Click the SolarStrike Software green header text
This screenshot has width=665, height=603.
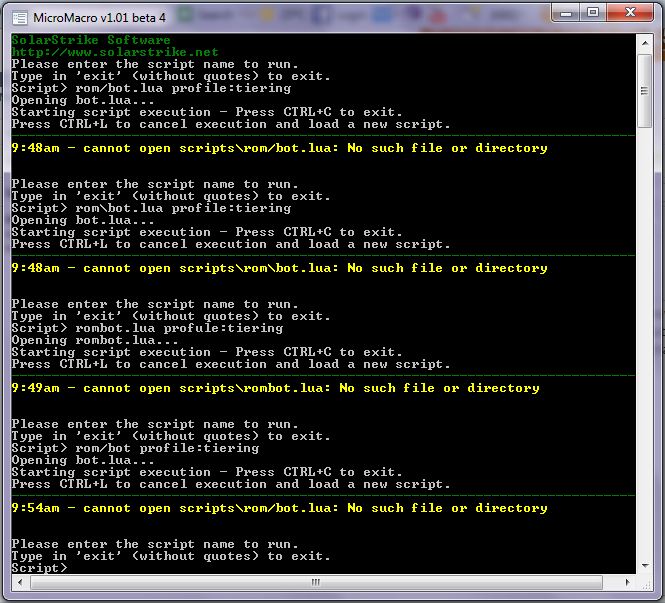click(x=90, y=40)
